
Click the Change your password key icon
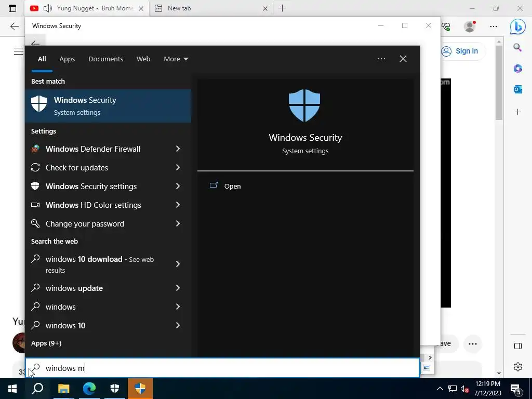(35, 223)
